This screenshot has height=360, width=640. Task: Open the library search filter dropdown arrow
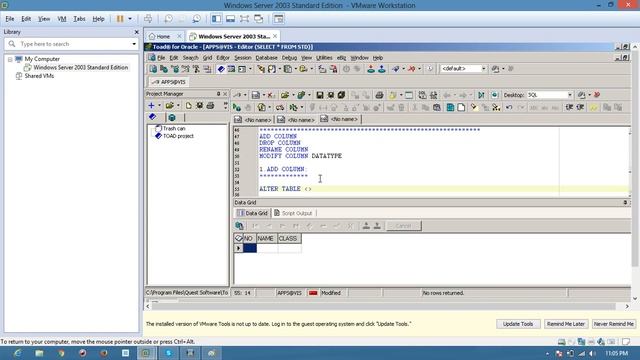(134, 44)
